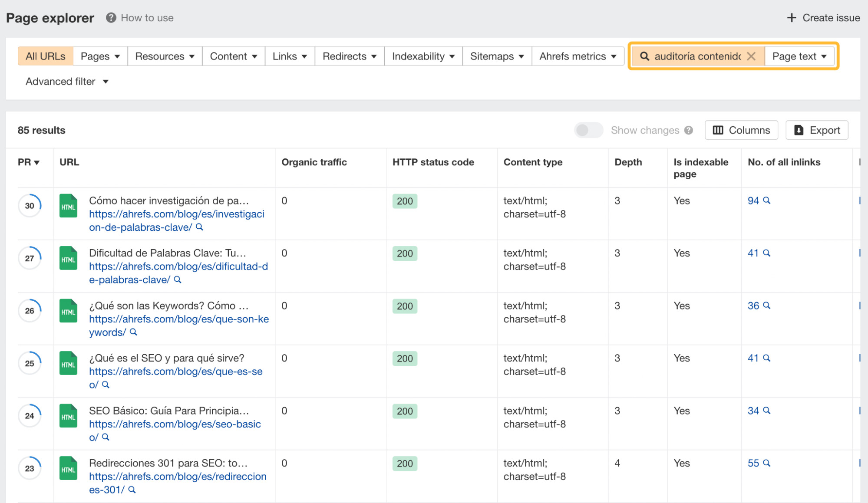This screenshot has width=868, height=503.
Task: Open the Ahrefs metrics filter dropdown
Action: [578, 56]
